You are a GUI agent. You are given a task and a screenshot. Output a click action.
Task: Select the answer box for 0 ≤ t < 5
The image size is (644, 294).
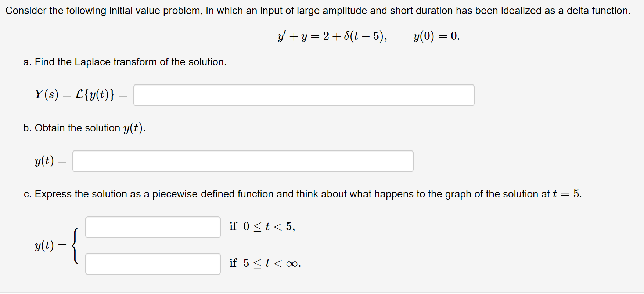[153, 227]
